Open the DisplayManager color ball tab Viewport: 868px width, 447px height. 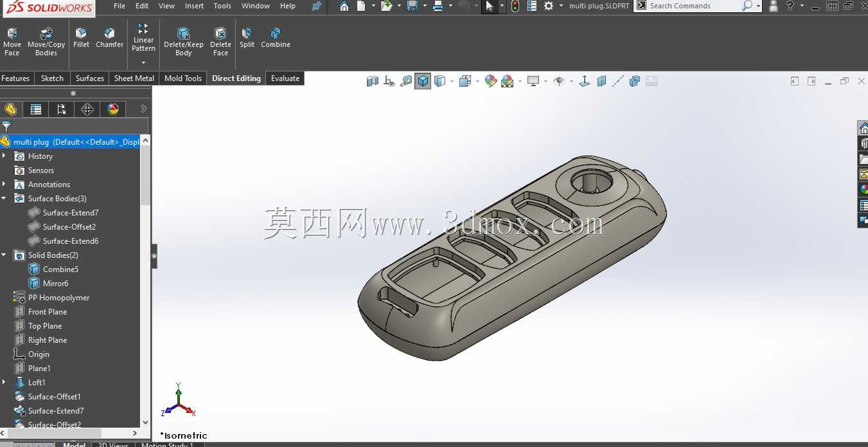pos(113,109)
